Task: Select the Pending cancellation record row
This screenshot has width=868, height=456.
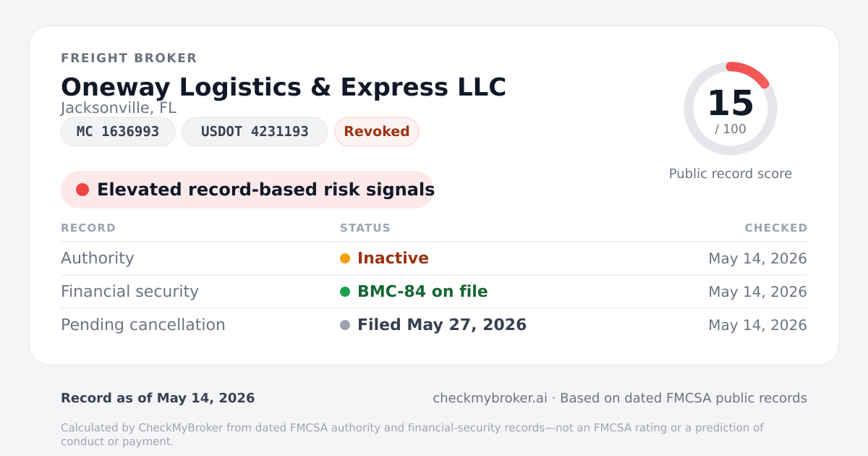Action: (434, 325)
